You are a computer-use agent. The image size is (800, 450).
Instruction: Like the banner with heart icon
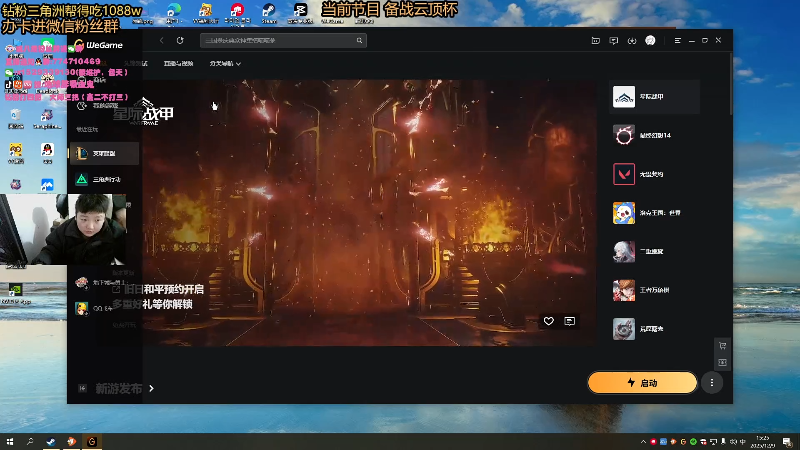(x=548, y=321)
